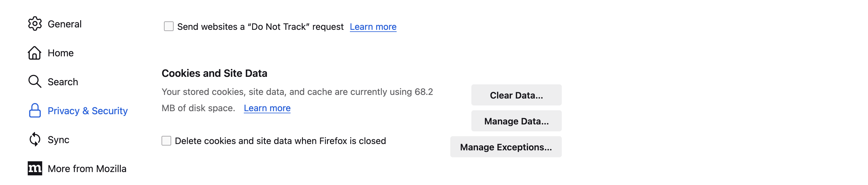This screenshot has width=868, height=185.
Task: Click the General gear icon
Action: tap(35, 24)
